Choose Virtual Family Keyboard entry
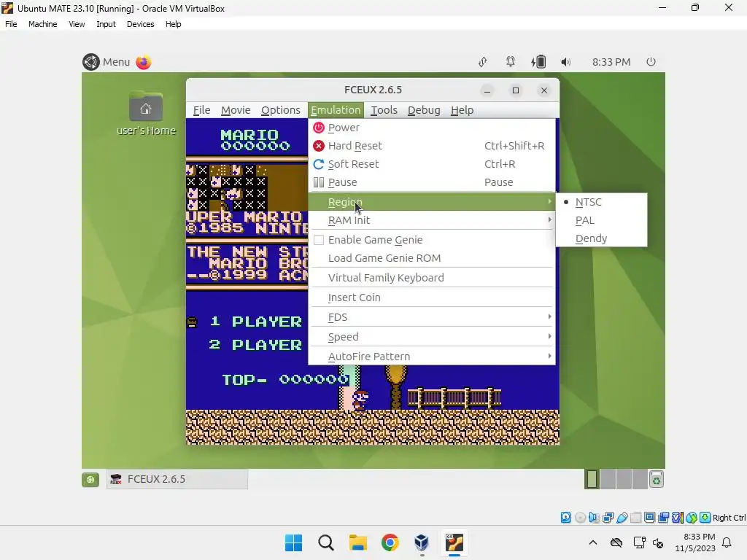 432,278
